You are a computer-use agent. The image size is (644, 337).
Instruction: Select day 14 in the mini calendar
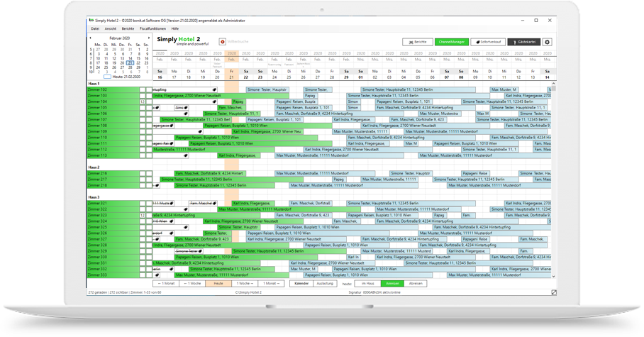[129, 57]
